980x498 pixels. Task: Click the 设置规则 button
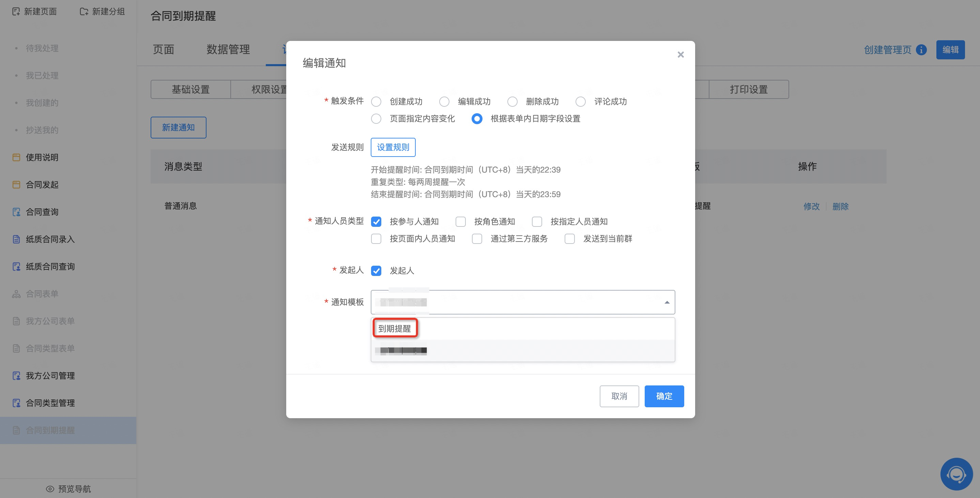coord(393,147)
